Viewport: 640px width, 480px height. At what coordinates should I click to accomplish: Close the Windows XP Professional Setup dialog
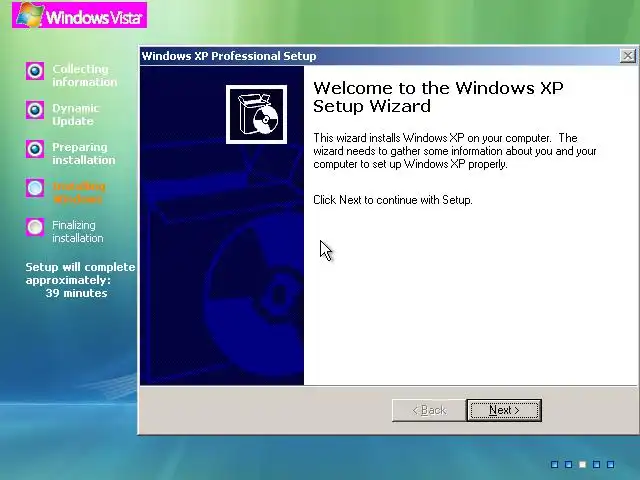pyautogui.click(x=628, y=56)
